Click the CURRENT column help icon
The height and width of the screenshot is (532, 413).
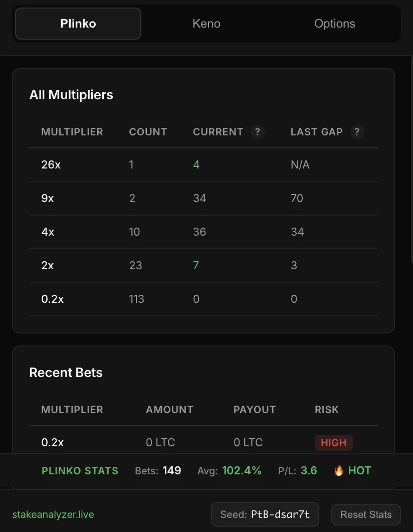point(257,132)
